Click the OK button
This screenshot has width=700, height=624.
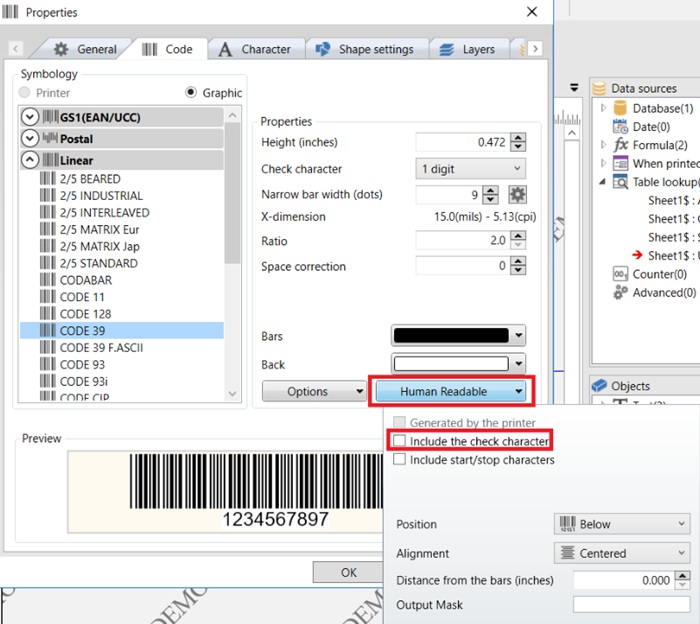348,572
